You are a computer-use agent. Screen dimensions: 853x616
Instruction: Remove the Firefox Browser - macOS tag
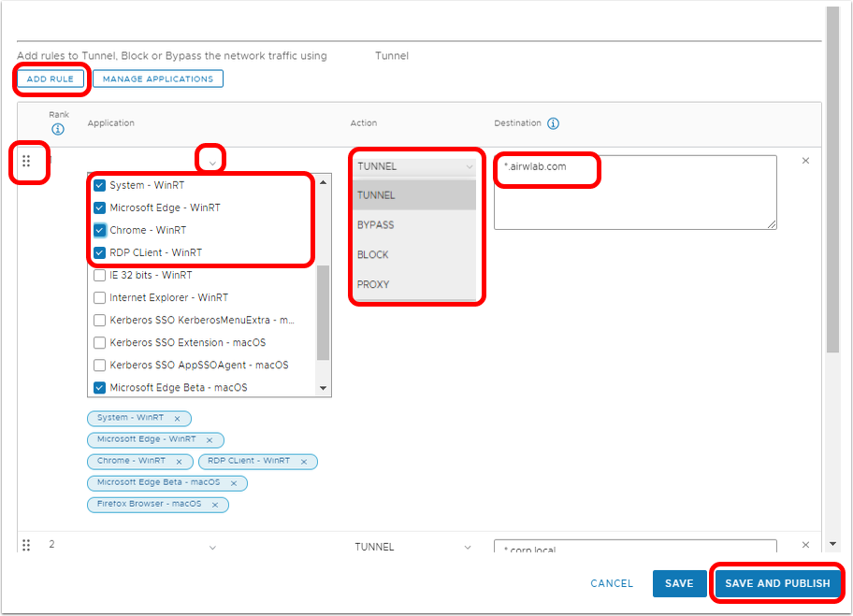[x=214, y=505]
